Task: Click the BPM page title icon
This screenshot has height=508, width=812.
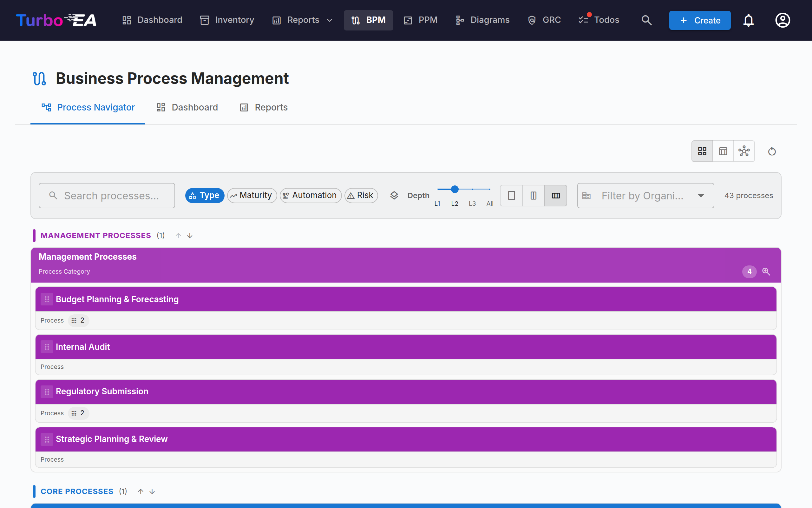Action: [39, 79]
